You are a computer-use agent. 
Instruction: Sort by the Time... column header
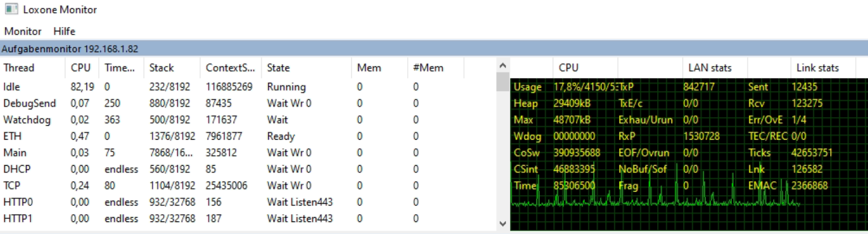click(x=121, y=68)
